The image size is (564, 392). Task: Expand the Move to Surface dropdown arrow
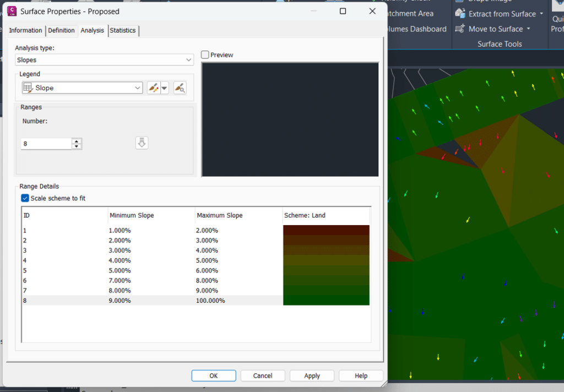coord(528,29)
